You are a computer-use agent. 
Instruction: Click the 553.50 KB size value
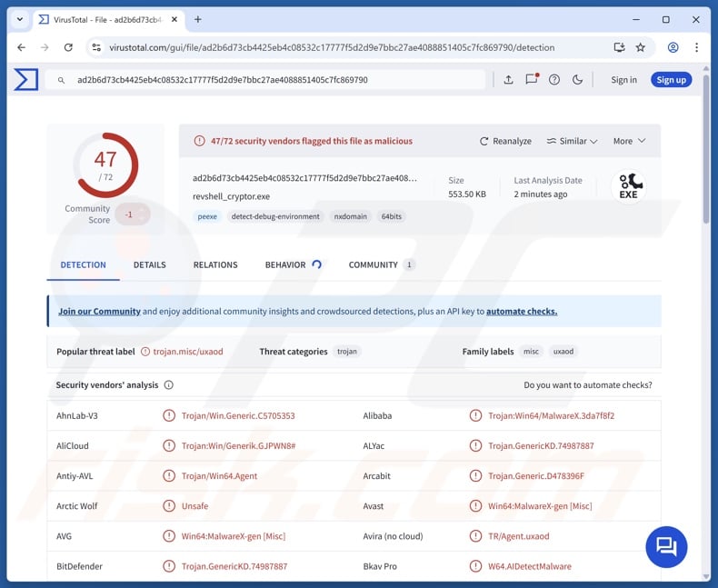tap(467, 194)
